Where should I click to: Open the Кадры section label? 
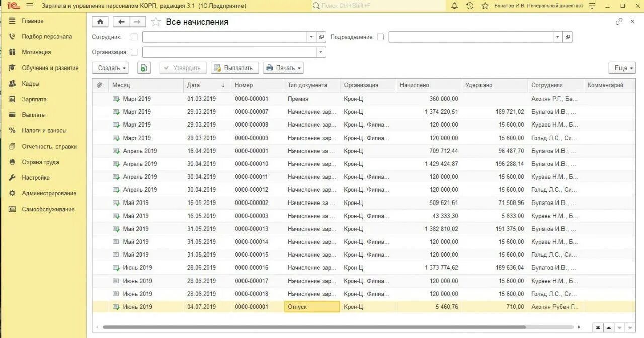pos(30,84)
